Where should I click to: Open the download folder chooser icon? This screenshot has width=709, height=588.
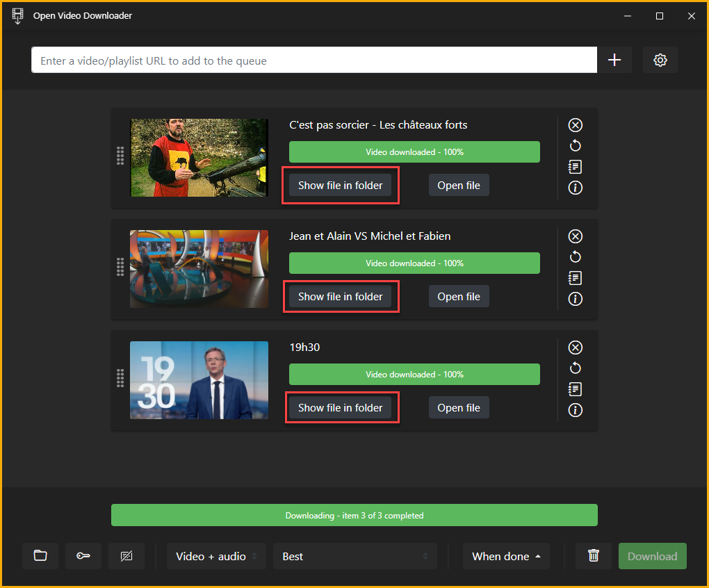(40, 556)
